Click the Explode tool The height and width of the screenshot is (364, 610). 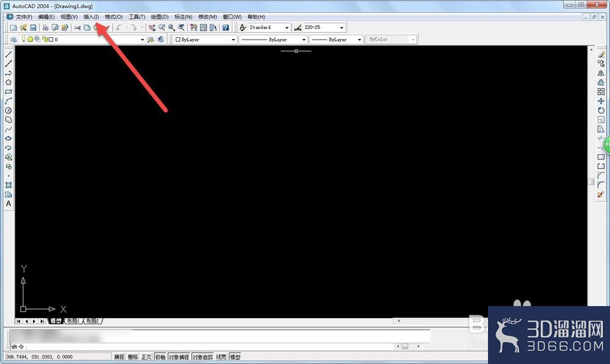coord(601,194)
